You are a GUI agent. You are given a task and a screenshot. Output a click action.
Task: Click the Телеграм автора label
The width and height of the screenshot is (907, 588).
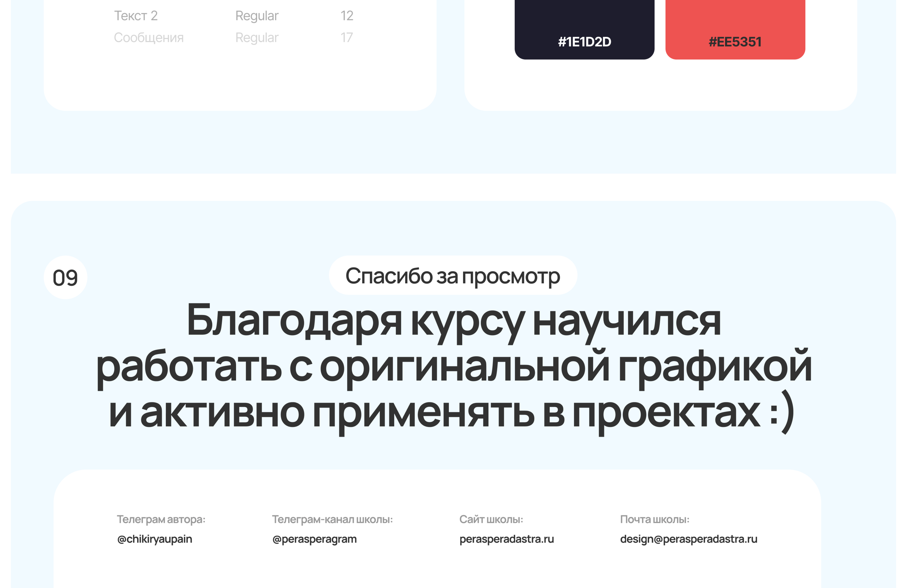click(x=161, y=519)
